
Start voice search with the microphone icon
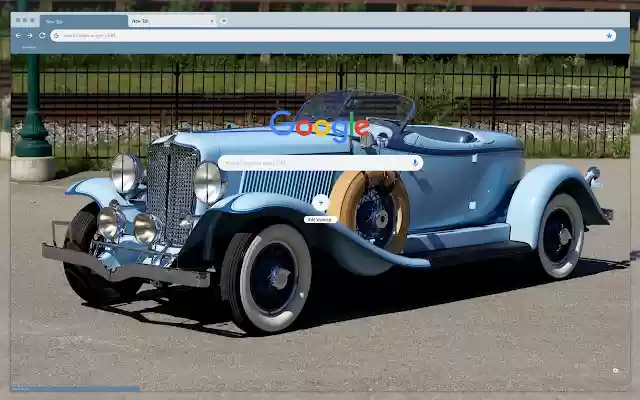415,163
